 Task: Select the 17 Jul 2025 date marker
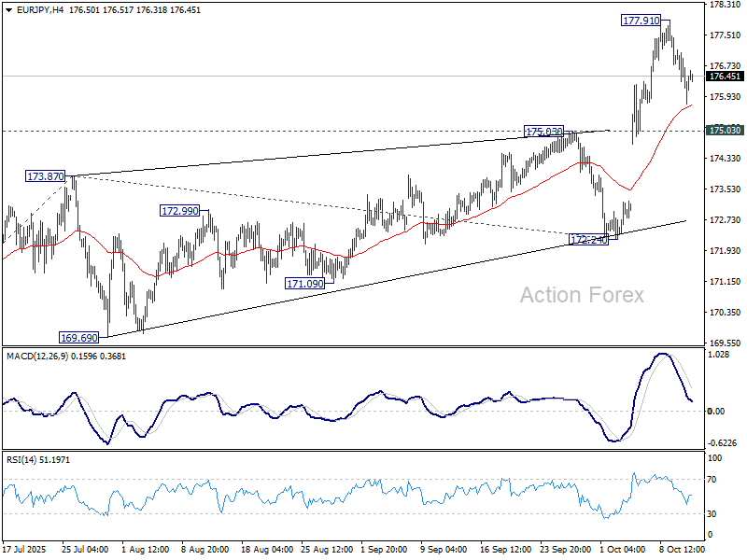point(26,551)
